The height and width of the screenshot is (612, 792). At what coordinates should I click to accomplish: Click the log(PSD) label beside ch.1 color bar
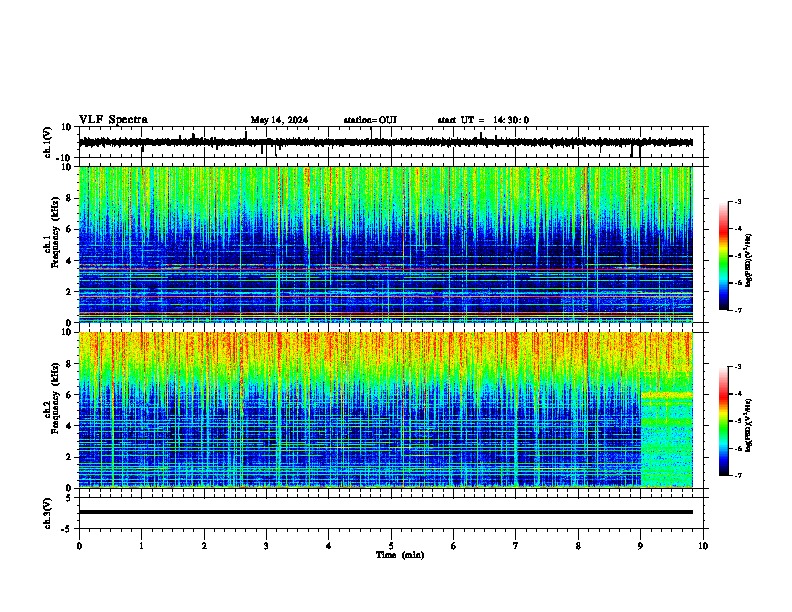tap(749, 261)
